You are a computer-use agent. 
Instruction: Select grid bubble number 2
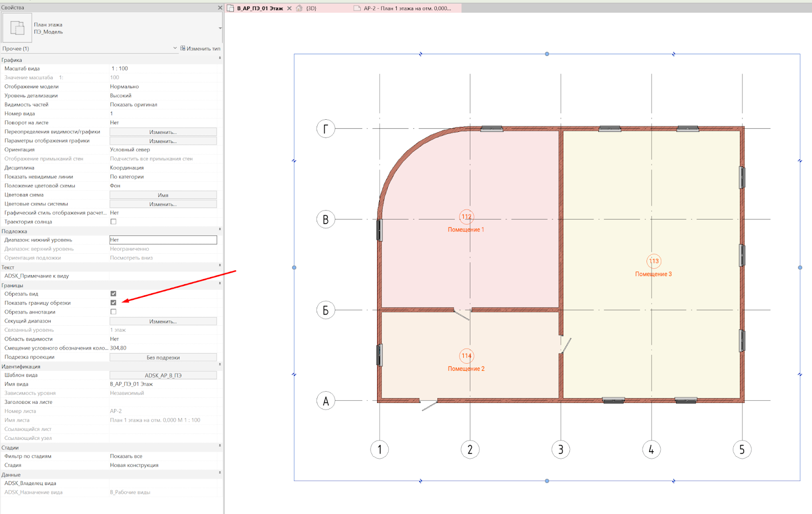point(470,450)
